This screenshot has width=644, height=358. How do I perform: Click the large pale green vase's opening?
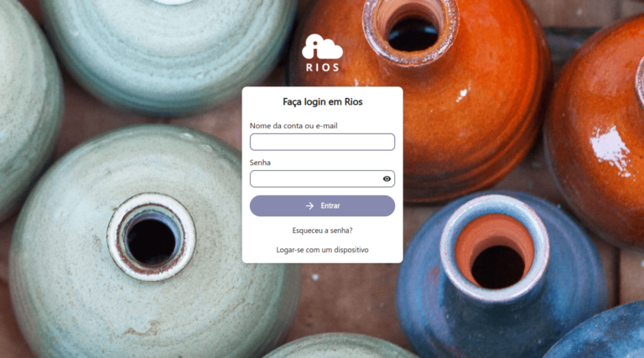coord(151,237)
